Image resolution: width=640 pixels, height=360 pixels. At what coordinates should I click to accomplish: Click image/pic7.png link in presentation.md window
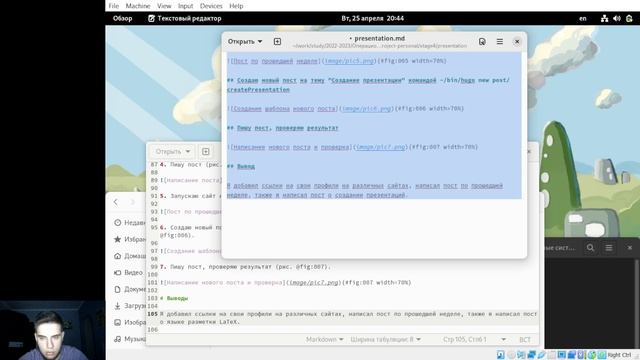(380, 147)
